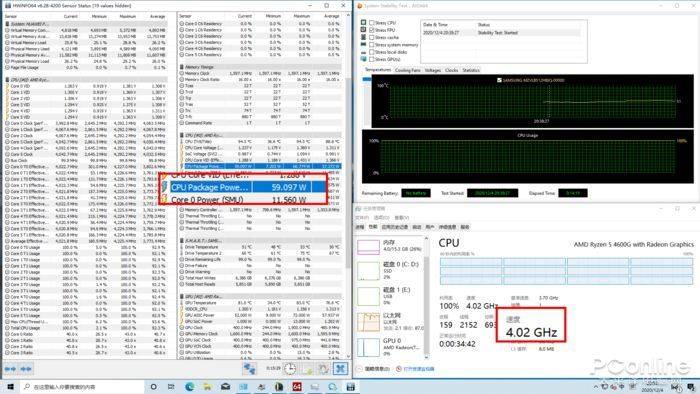Open the Clocks tab in AIDA64
Viewport: 700px width, 394px height.
click(451, 70)
